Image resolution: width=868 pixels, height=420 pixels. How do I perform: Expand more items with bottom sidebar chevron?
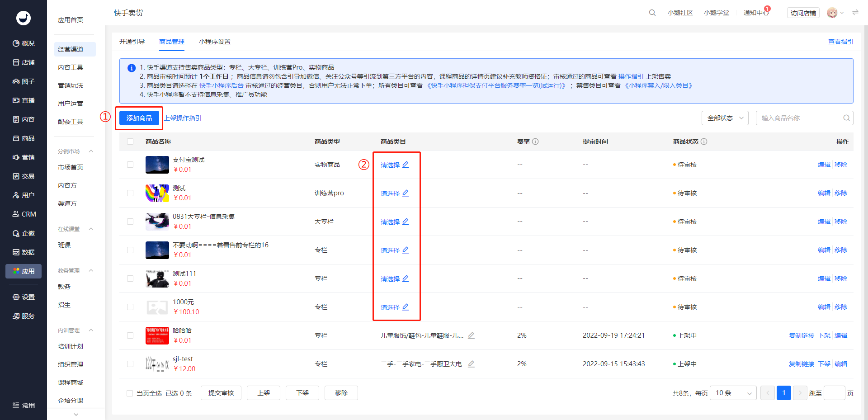pyautogui.click(x=76, y=414)
